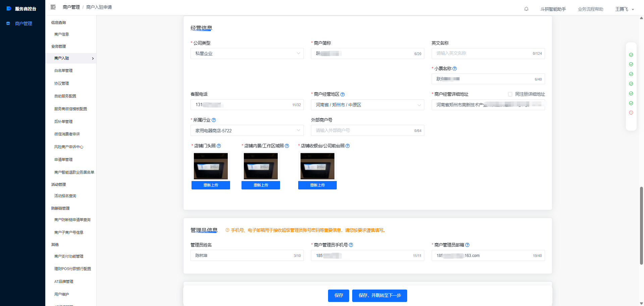Open the help icon next to 所属行业
The image size is (644, 306).
click(214, 120)
